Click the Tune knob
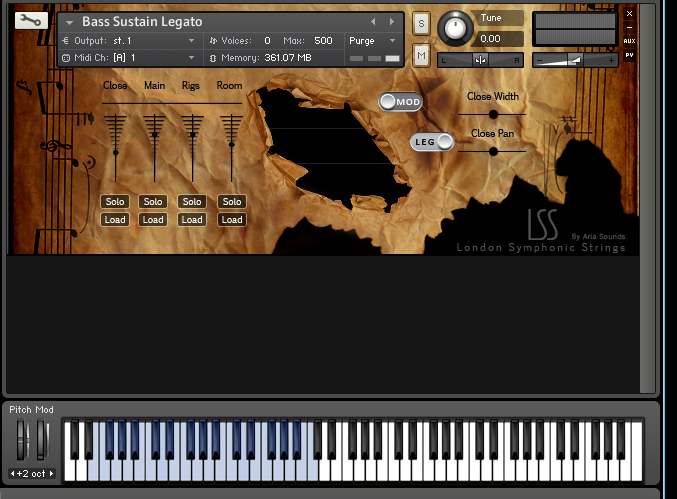 tap(455, 28)
